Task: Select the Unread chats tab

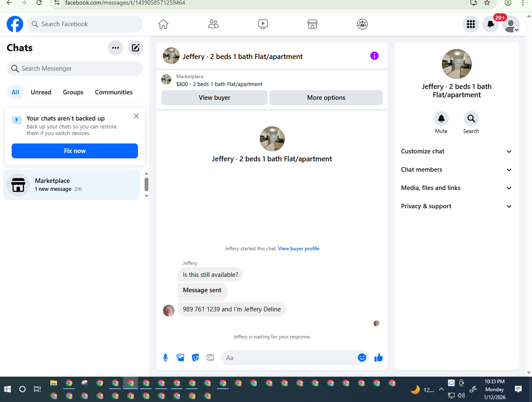Action: 41,92
